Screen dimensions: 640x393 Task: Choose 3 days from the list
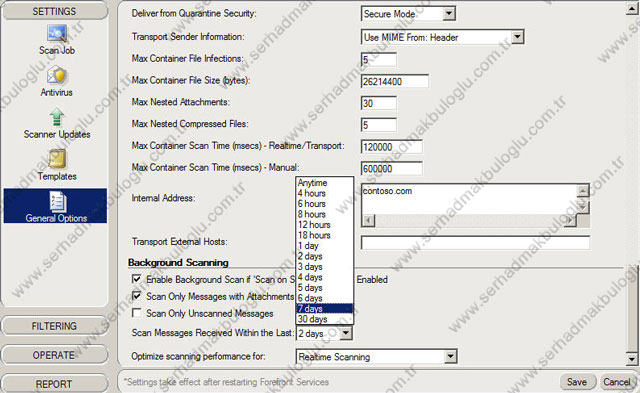324,267
